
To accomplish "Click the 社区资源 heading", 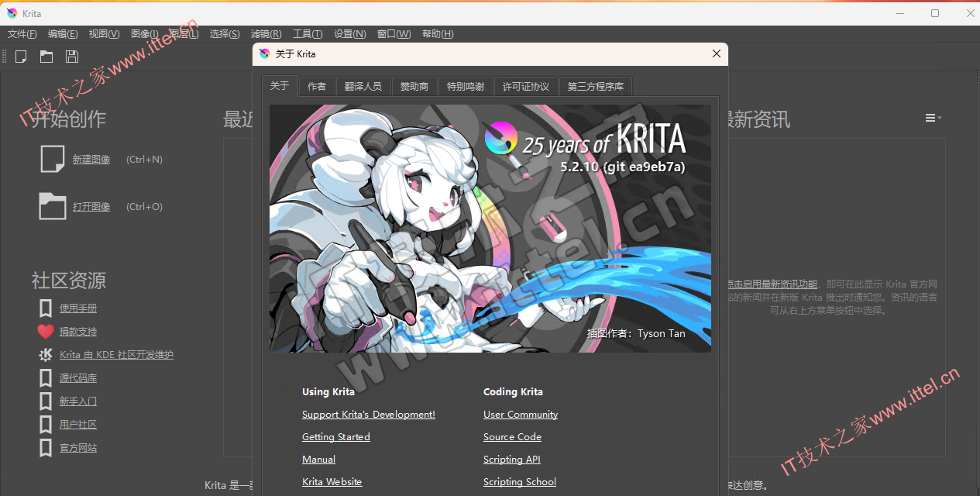I will pyautogui.click(x=69, y=281).
